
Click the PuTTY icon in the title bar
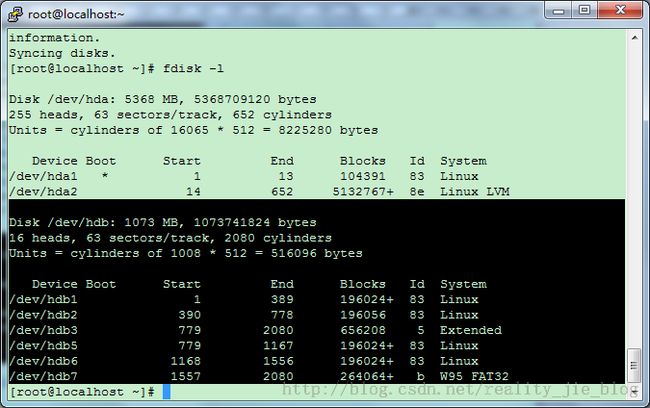(15, 14)
